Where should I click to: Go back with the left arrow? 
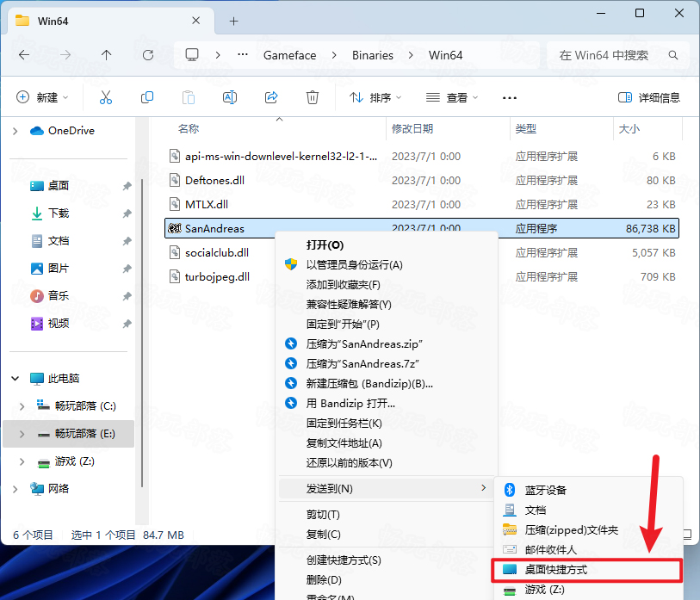24,55
